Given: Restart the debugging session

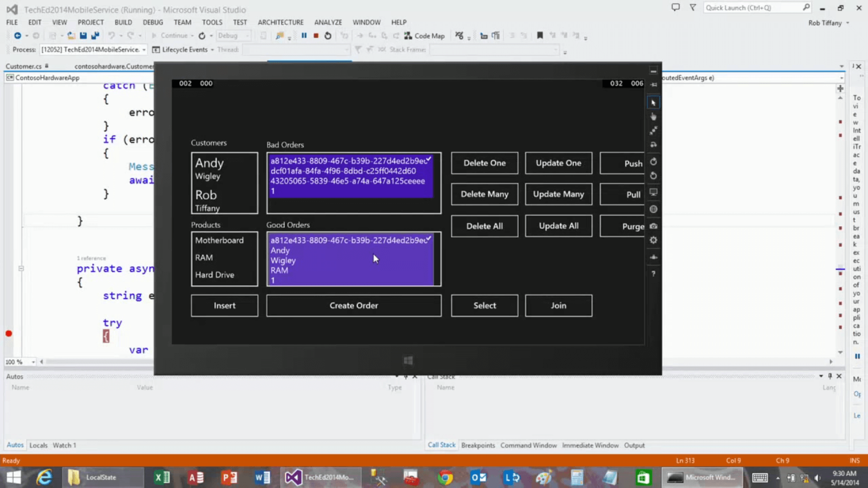Looking at the screenshot, I should [328, 36].
